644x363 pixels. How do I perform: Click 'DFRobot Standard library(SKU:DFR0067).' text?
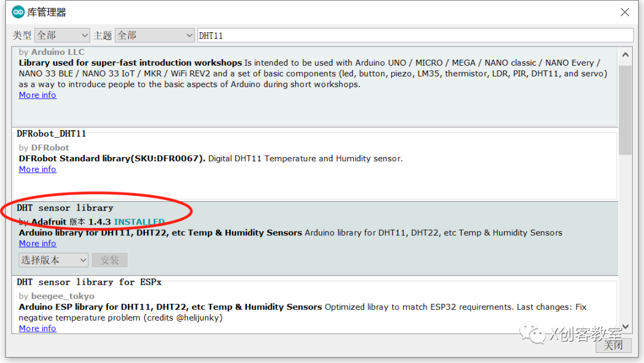point(112,159)
